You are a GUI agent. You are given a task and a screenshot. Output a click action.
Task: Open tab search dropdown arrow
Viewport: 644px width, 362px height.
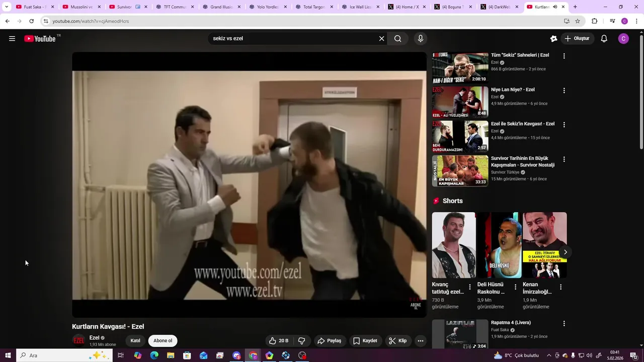point(7,7)
